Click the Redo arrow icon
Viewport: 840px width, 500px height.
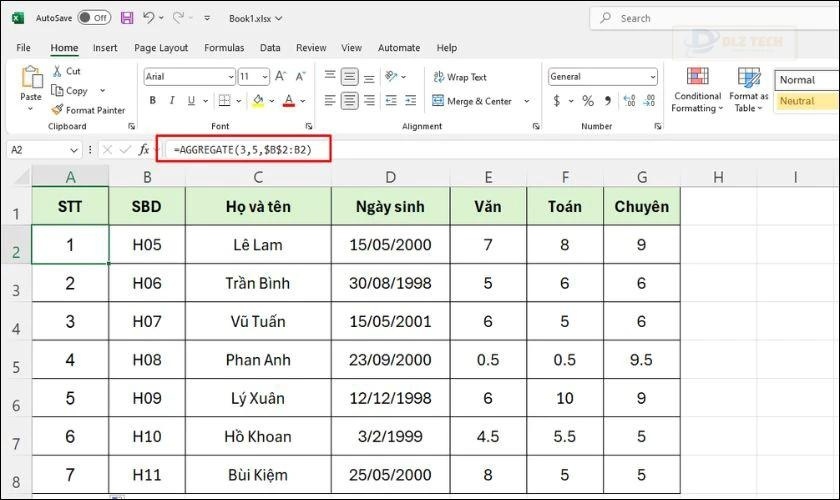coord(178,18)
